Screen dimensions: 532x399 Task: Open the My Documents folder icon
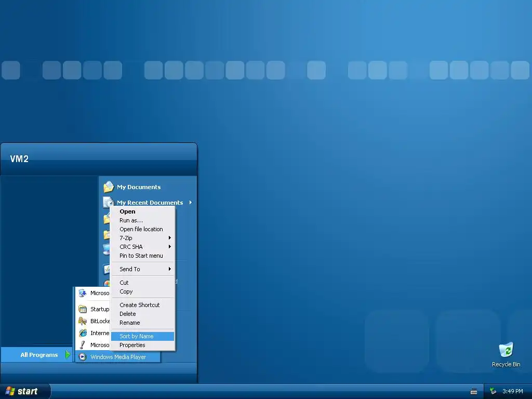click(x=109, y=187)
